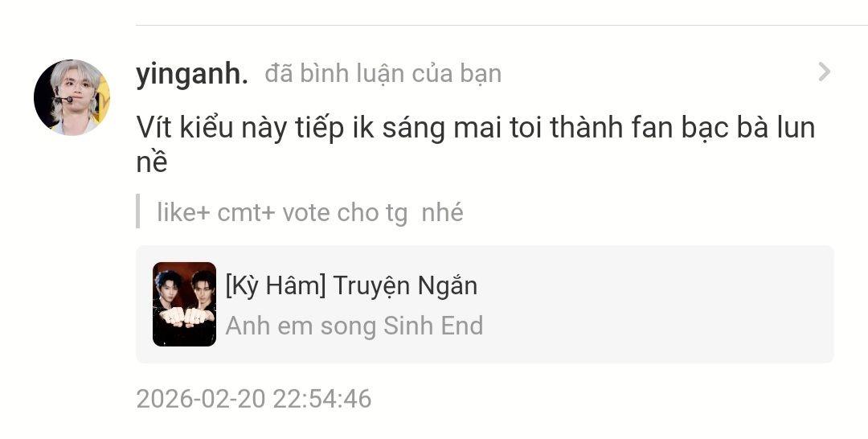Click the grey vertical quote bar
Screen dimensions: 868x439
click(x=138, y=211)
